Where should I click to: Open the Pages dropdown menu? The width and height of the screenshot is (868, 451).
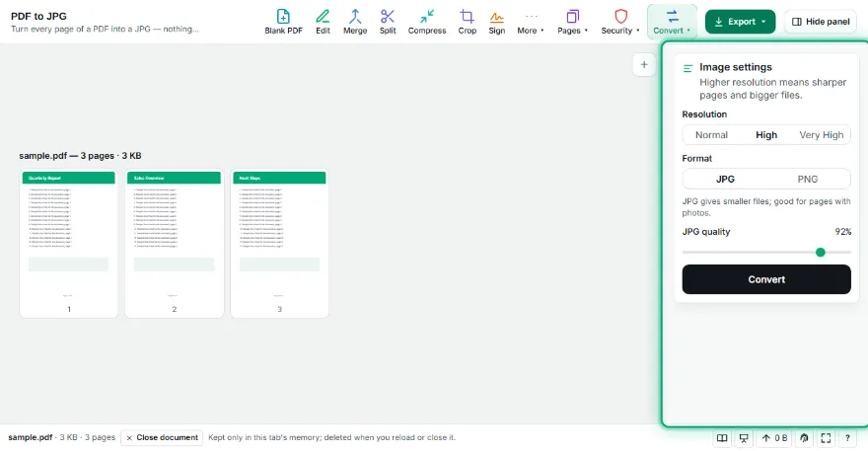(572, 22)
